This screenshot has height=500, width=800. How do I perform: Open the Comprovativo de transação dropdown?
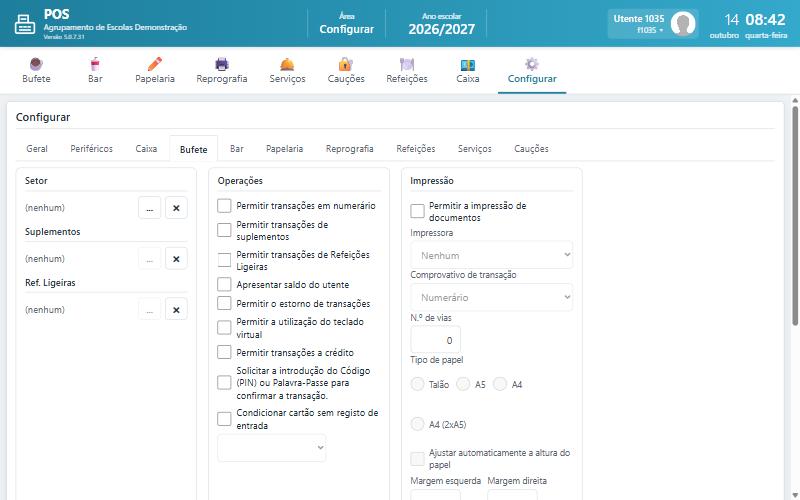(x=491, y=297)
